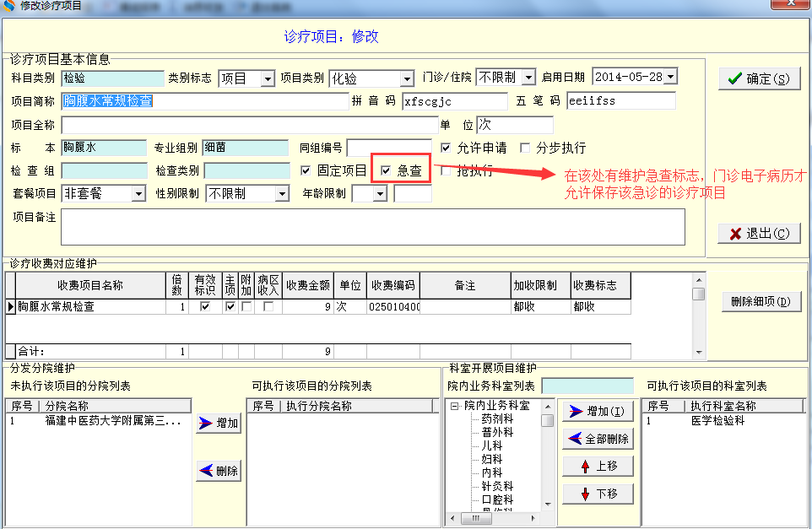Select 药剂科 in department tree
Viewport: 812px width, 529px height.
(497, 418)
